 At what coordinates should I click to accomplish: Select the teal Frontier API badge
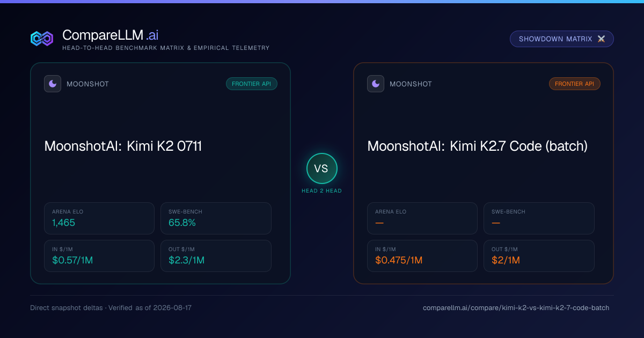click(251, 84)
